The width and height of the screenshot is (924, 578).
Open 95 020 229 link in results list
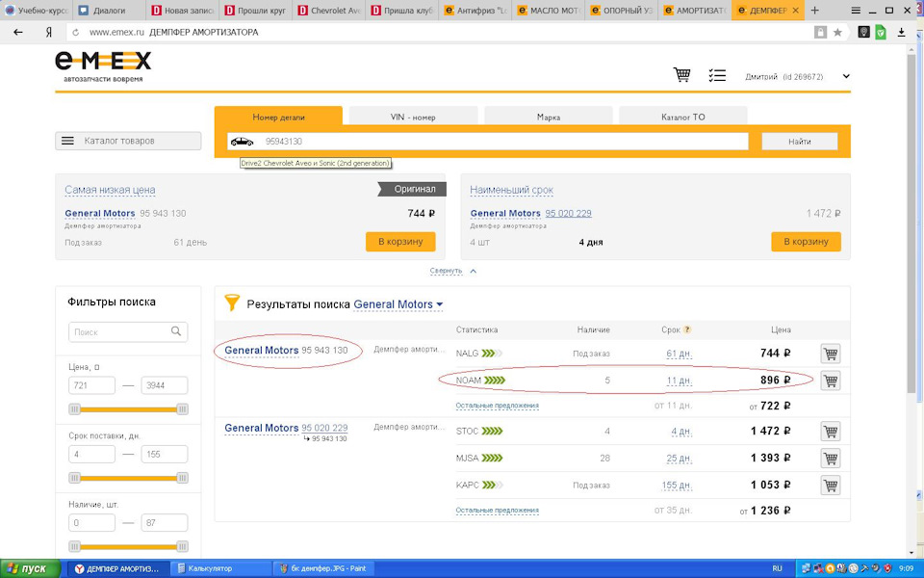coord(324,428)
